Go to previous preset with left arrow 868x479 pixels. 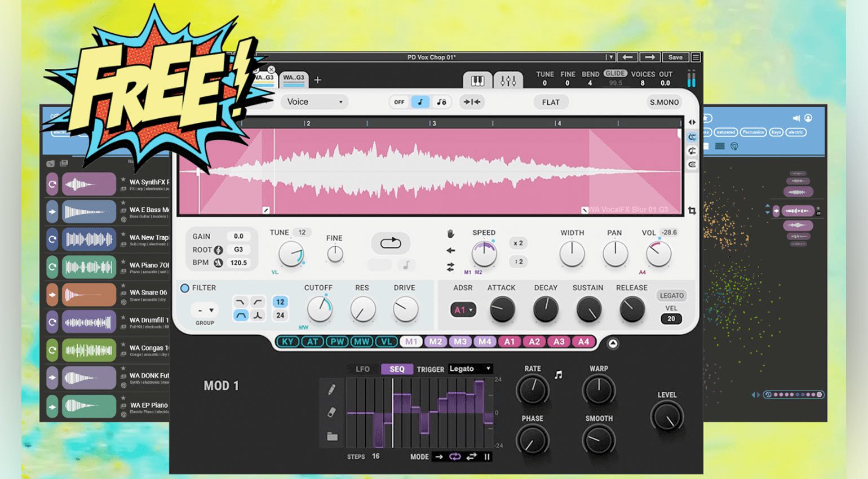tap(627, 57)
